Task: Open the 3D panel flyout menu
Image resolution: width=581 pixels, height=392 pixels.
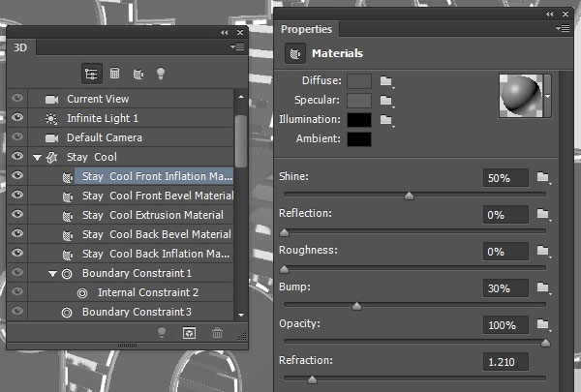Action: [x=237, y=47]
